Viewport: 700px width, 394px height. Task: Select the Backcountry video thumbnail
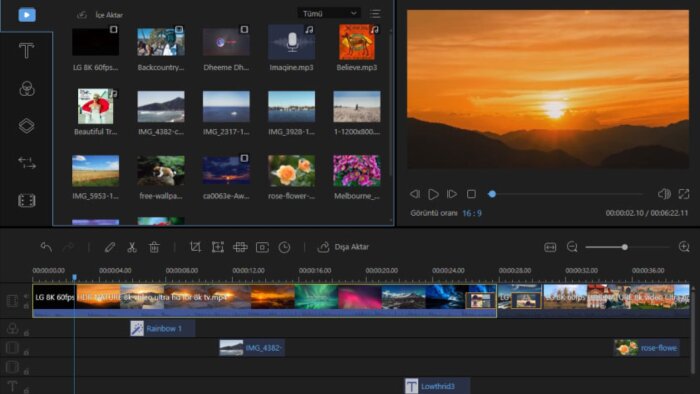pos(161,42)
